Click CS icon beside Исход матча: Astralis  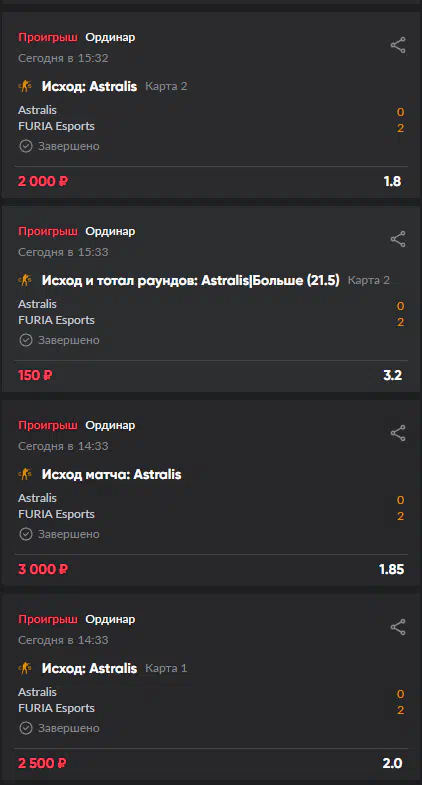click(25, 474)
